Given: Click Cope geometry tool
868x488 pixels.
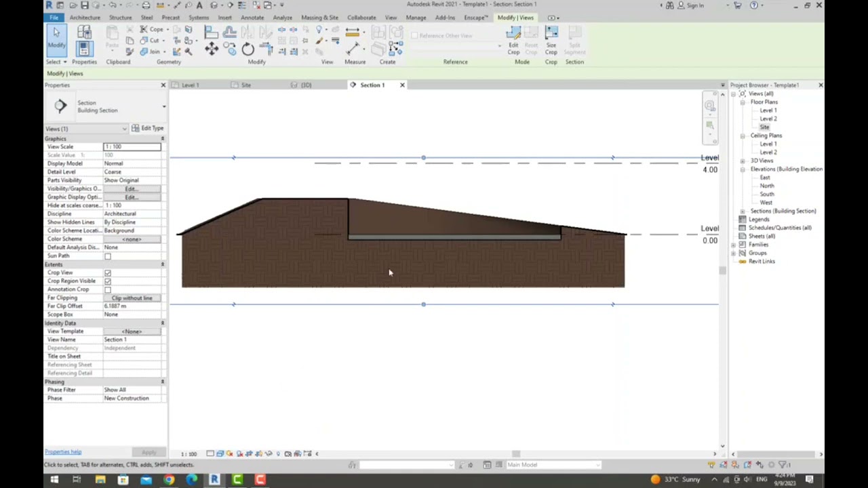Looking at the screenshot, I should [x=151, y=30].
